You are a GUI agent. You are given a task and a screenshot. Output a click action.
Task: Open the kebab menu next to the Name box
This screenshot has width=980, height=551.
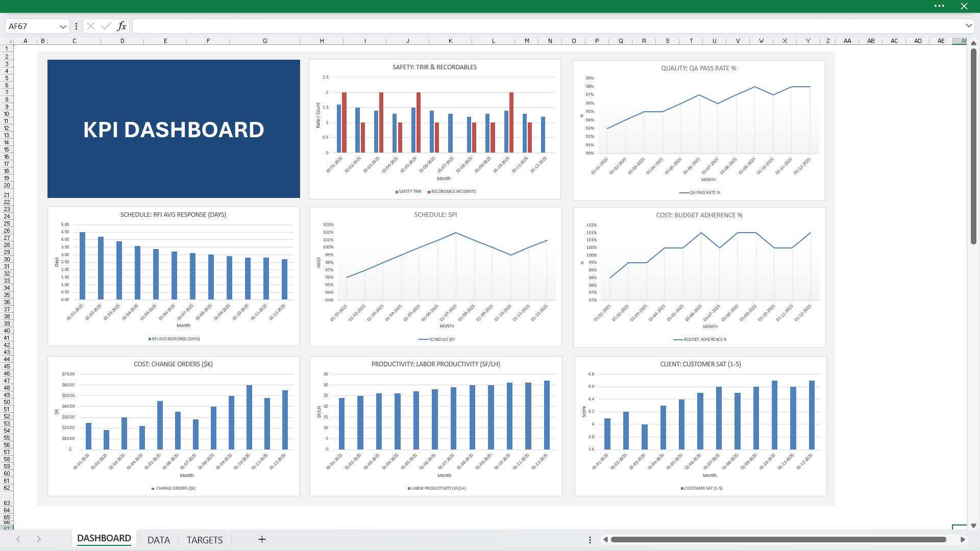click(76, 26)
